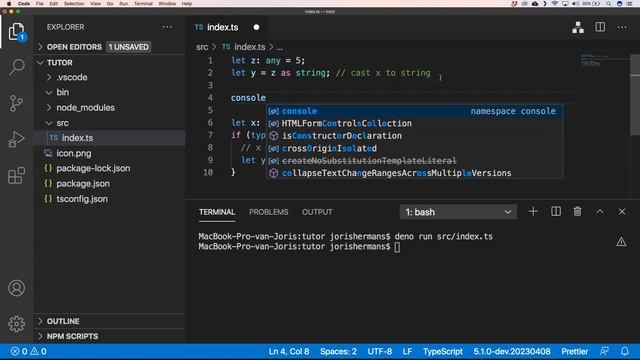Open Explorer more actions ellipsis
The image size is (640, 360).
[x=167, y=27]
